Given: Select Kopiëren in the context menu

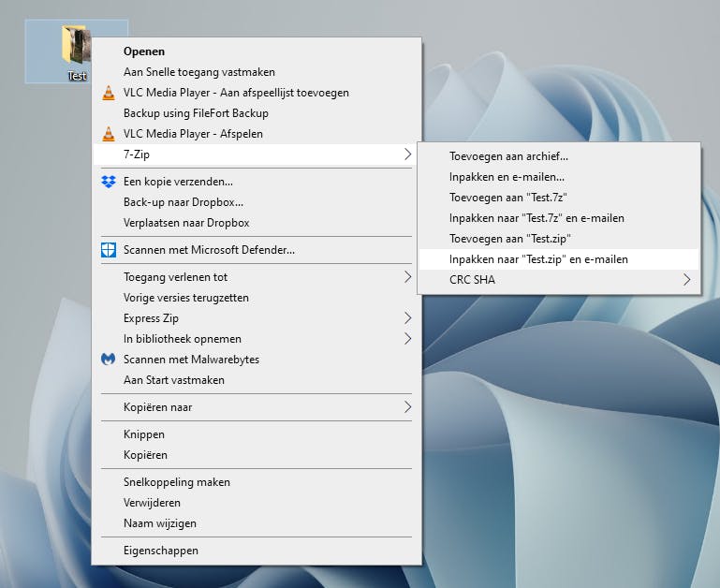Looking at the screenshot, I should tap(257, 455).
